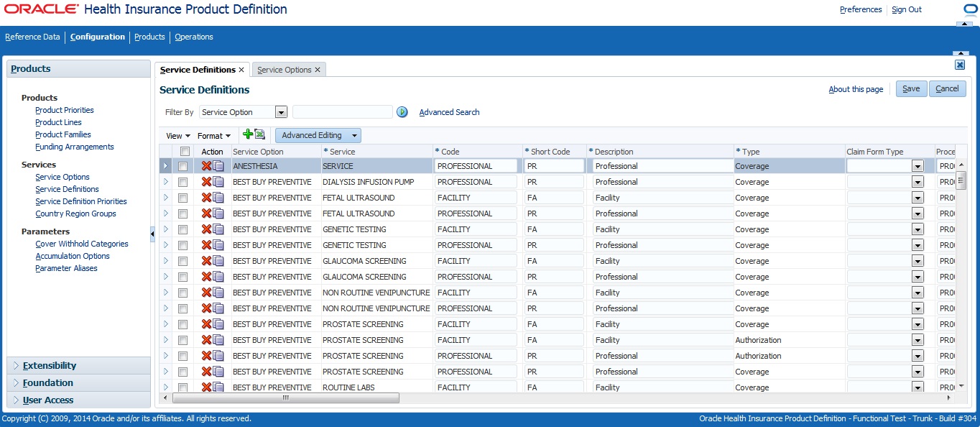Image resolution: width=980 pixels, height=427 pixels.
Task: Delete the GENETIC TESTING FACILITY row
Action: [x=207, y=229]
